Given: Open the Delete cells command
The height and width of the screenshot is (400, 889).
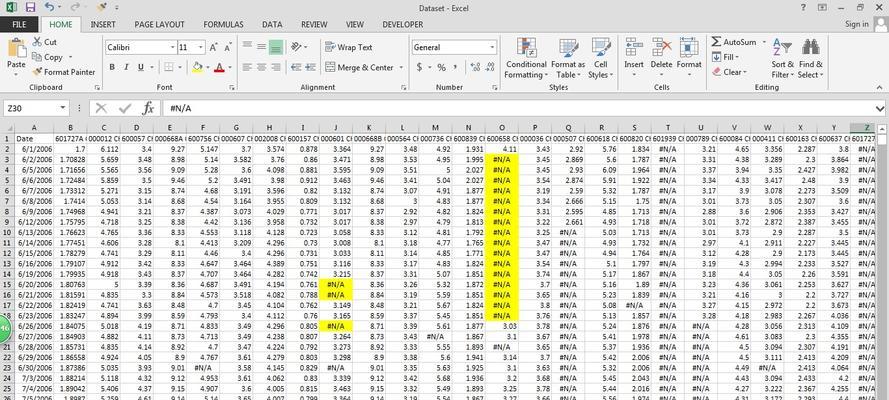Looking at the screenshot, I should tap(661, 59).
